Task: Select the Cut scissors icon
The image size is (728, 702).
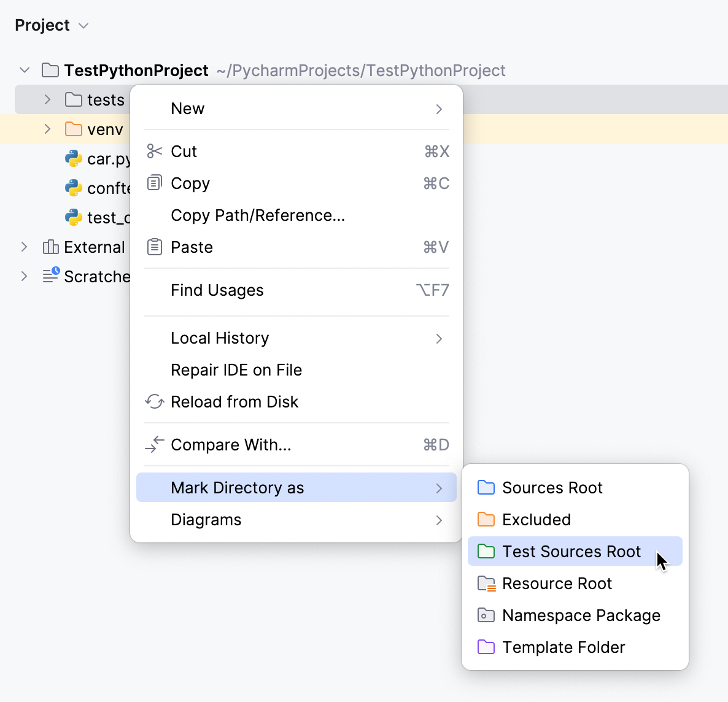Action: click(154, 151)
